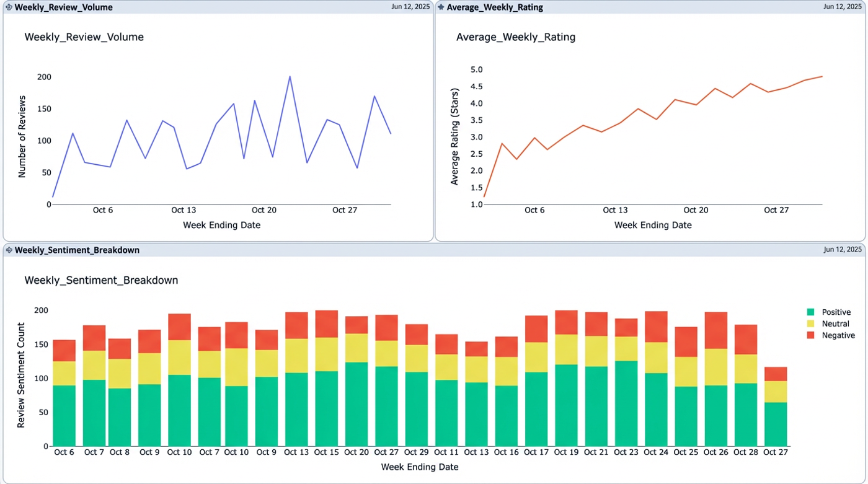The image size is (868, 484).
Task: Click "Week Ending Date" under the average rating chart
Action: 653,226
